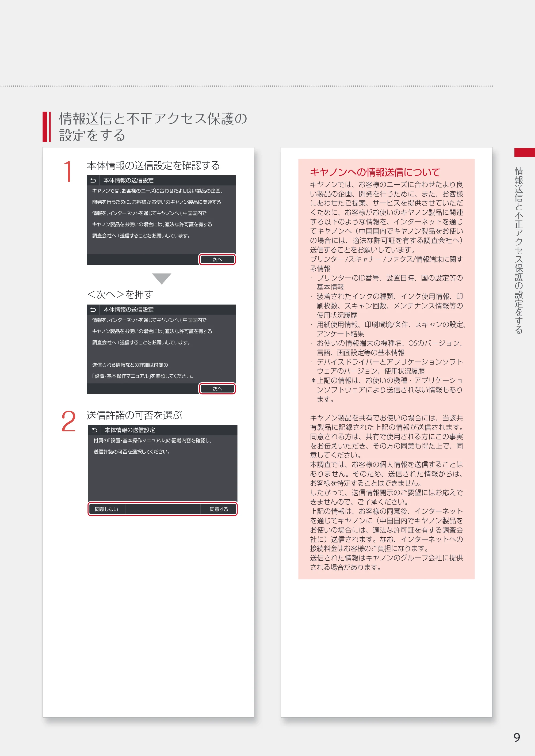Click page number 9
535x756 pixels.
(517, 737)
